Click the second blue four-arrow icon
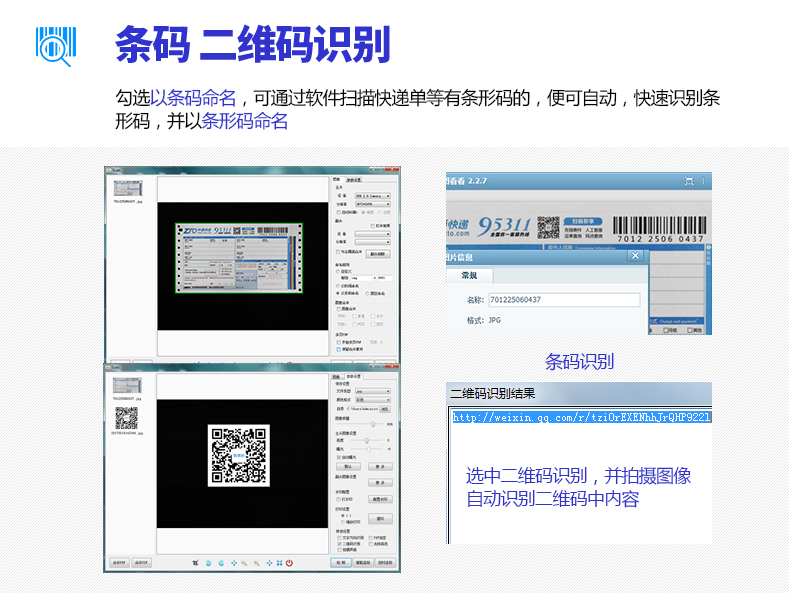Screen dimensions: 790x608 click(x=269, y=563)
